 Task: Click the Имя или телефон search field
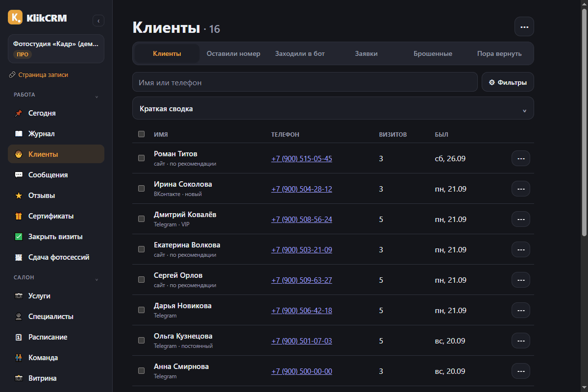(x=305, y=82)
